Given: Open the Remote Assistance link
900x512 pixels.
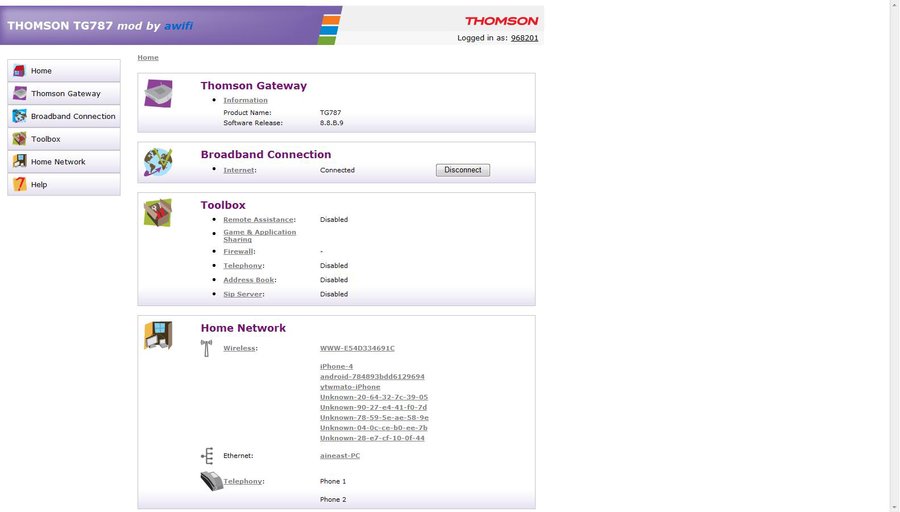Looking at the screenshot, I should pyautogui.click(x=258, y=219).
